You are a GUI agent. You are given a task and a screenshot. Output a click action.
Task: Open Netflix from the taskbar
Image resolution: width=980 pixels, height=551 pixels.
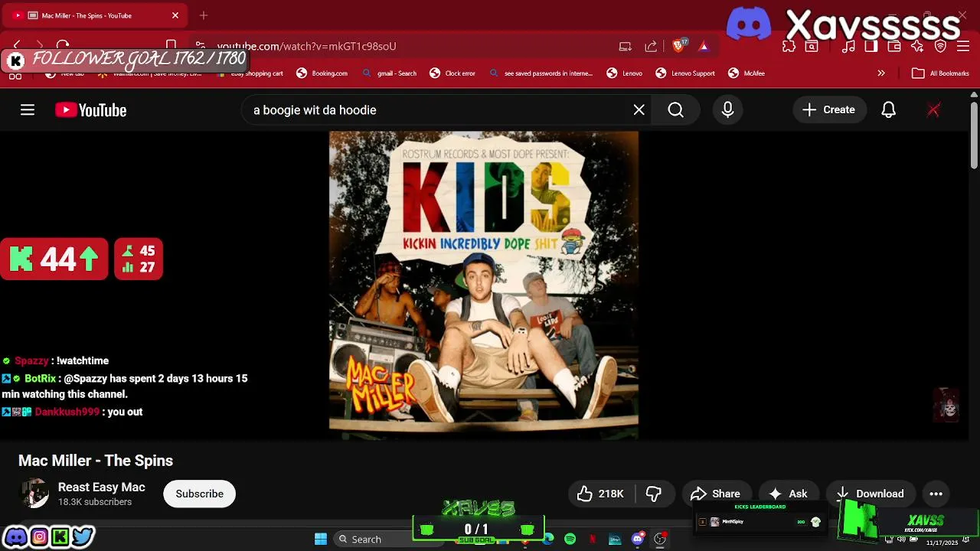593,540
